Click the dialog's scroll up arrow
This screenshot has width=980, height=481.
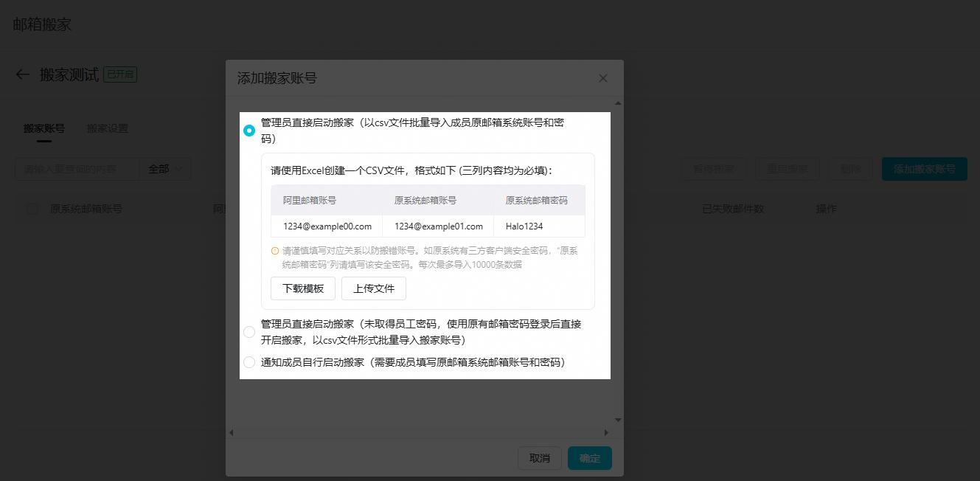[618, 103]
